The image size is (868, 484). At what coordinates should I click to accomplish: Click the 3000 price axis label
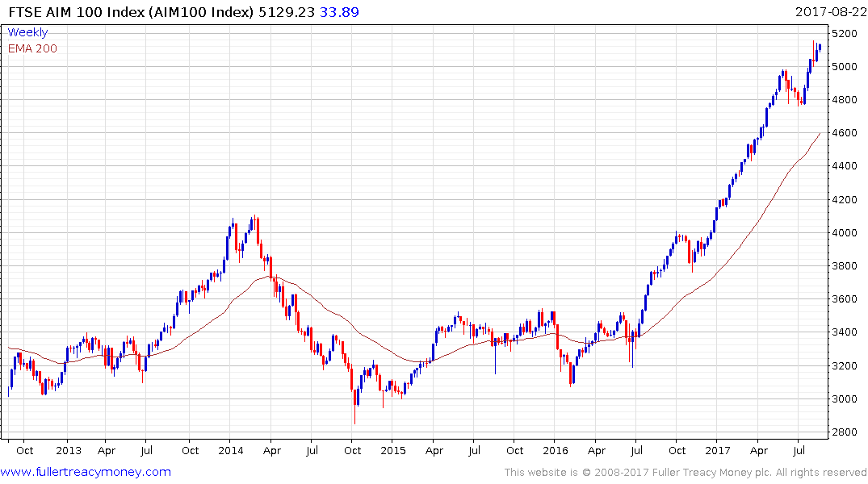pyautogui.click(x=845, y=398)
